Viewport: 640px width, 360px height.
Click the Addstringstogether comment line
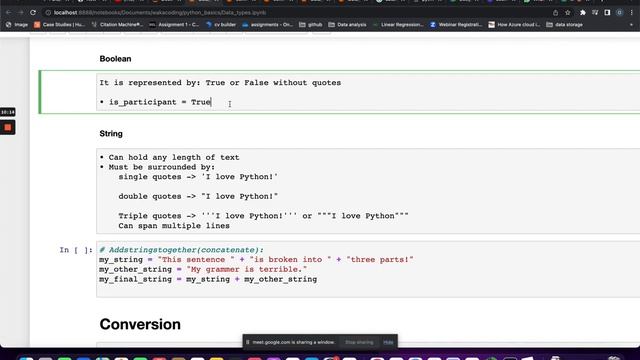tap(181, 250)
